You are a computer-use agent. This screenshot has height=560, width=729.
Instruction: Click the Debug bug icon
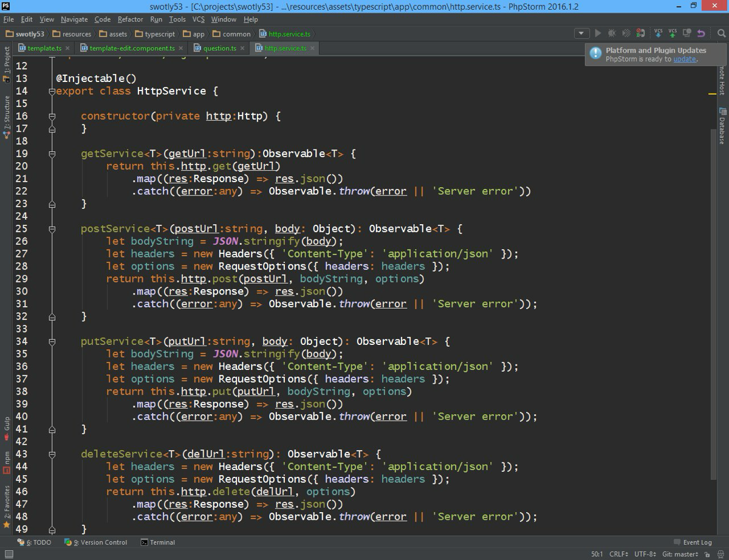pos(612,33)
